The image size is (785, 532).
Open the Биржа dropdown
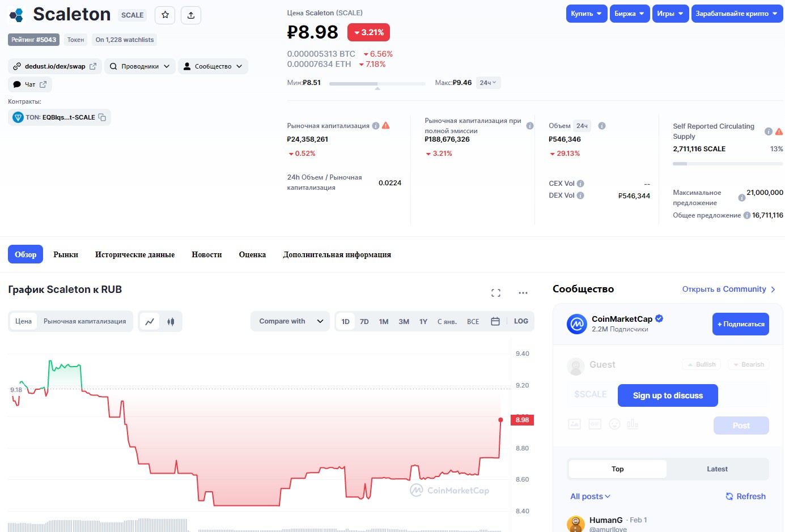pyautogui.click(x=630, y=14)
